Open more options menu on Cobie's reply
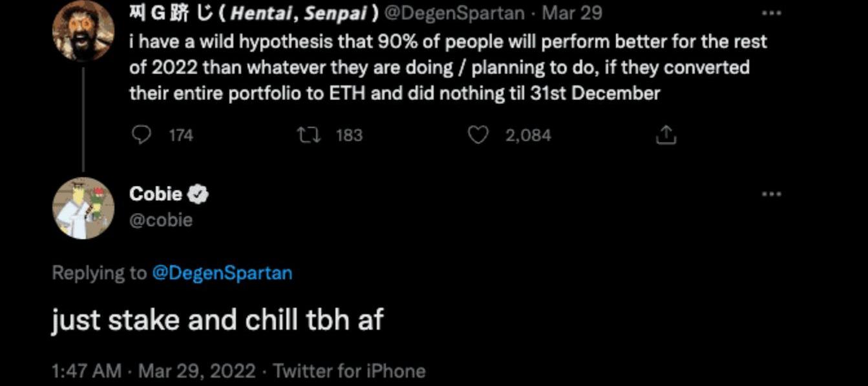The image size is (868, 386). pyautogui.click(x=771, y=194)
